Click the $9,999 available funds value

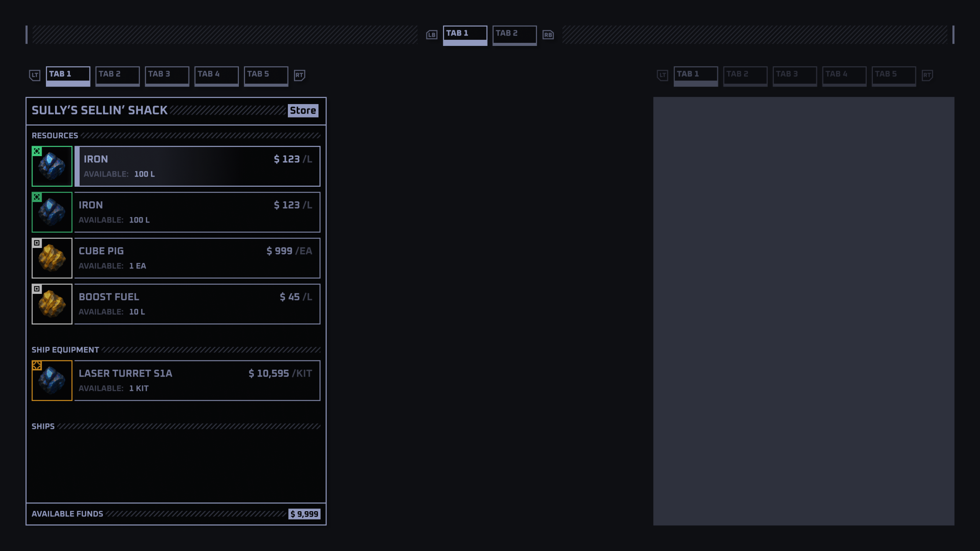[304, 514]
